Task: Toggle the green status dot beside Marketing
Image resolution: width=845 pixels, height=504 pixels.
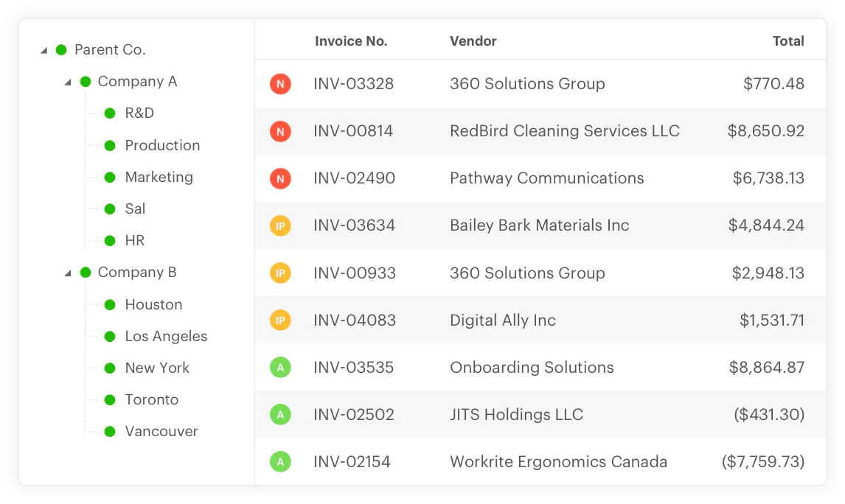Action: coord(111,177)
